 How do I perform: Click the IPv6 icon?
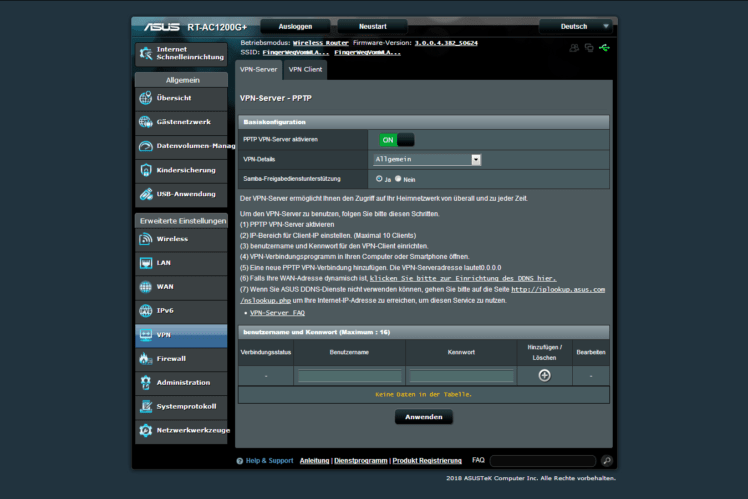pyautogui.click(x=145, y=311)
